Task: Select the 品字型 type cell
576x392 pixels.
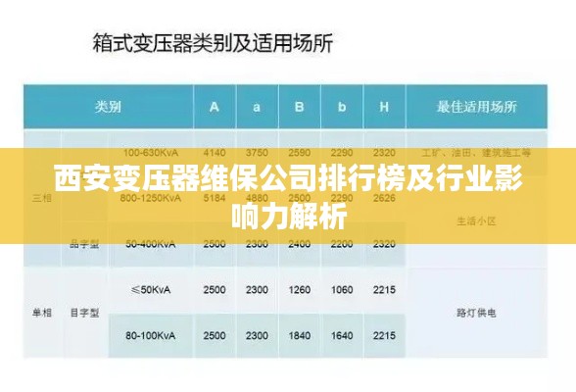Action: (x=84, y=244)
